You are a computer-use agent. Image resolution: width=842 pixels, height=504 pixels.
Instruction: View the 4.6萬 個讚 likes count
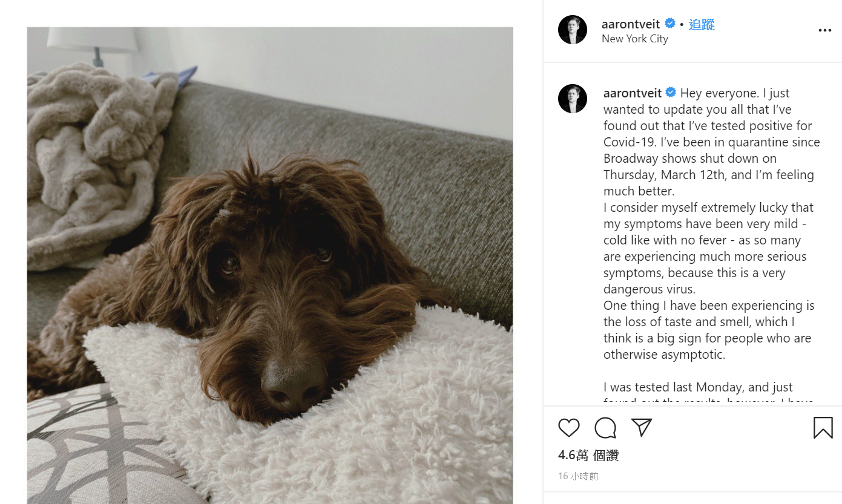[588, 456]
